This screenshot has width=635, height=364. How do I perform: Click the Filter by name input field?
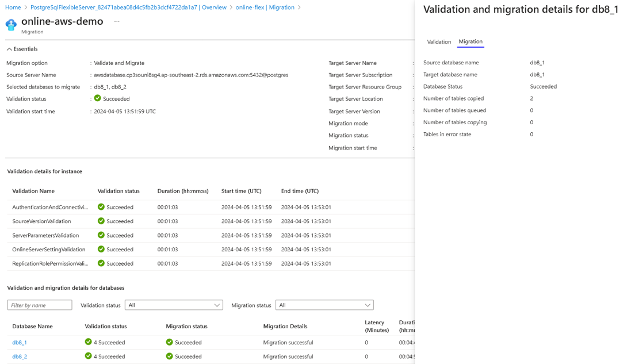tap(40, 305)
